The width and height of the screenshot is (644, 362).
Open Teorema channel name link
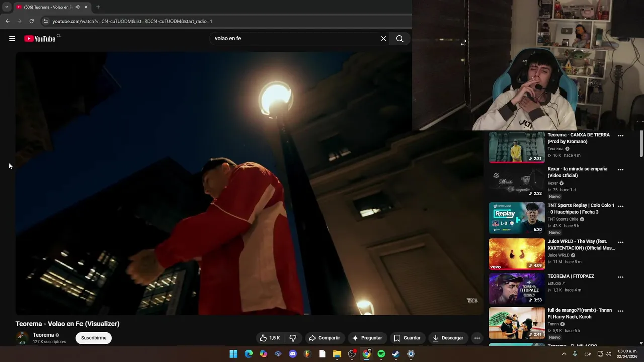[43, 335]
